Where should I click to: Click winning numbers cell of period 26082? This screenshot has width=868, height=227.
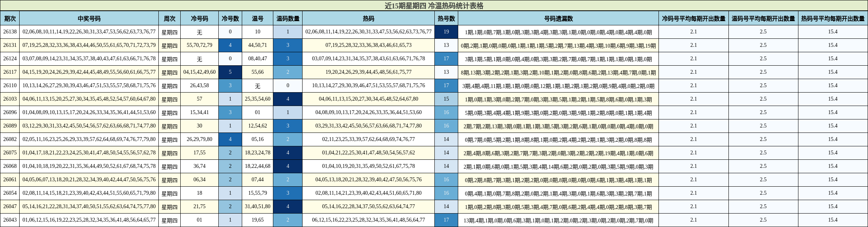pyautogui.click(x=89, y=139)
